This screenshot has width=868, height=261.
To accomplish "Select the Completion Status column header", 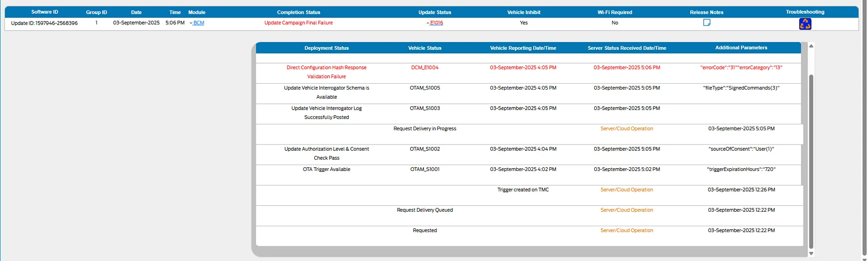I will coord(298,12).
